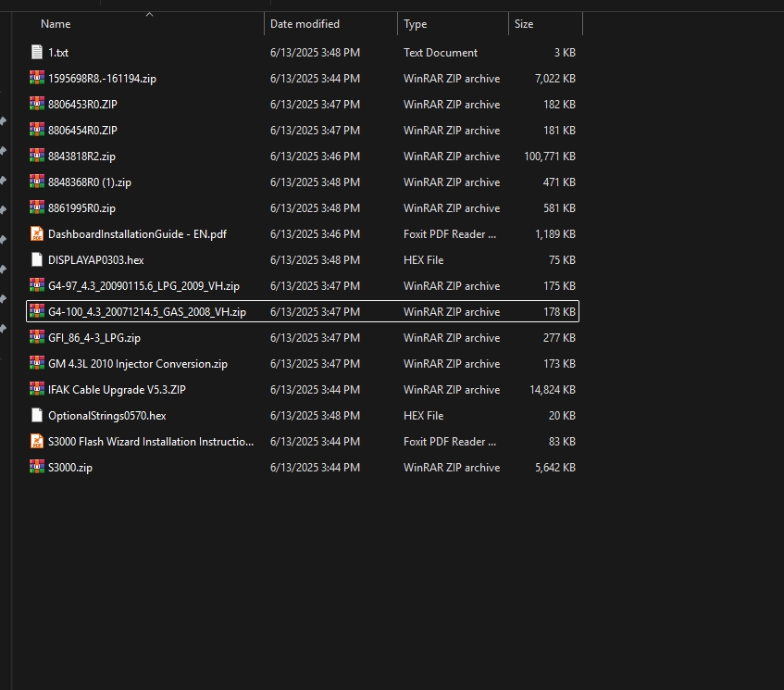Click the OptionalStrings0570.hex file icon
This screenshot has height=690, width=784.
point(37,416)
